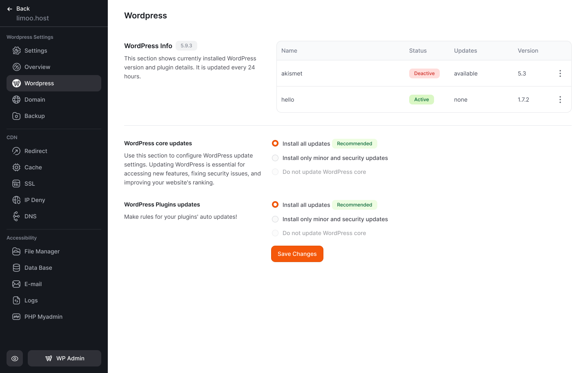This screenshot has width=588, height=373.
Task: Click the WordPress logo on WP Admin button
Action: (49, 358)
